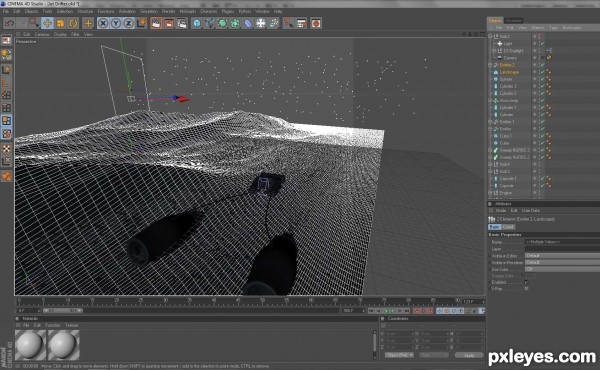
Task: Toggle the Enabled checkbox in Attributes
Action: point(527,282)
